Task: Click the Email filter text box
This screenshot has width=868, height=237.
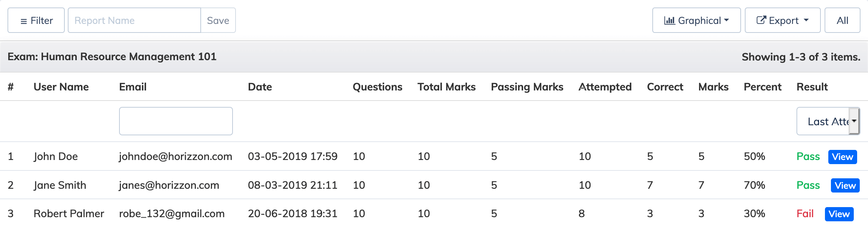Action: pyautogui.click(x=176, y=121)
